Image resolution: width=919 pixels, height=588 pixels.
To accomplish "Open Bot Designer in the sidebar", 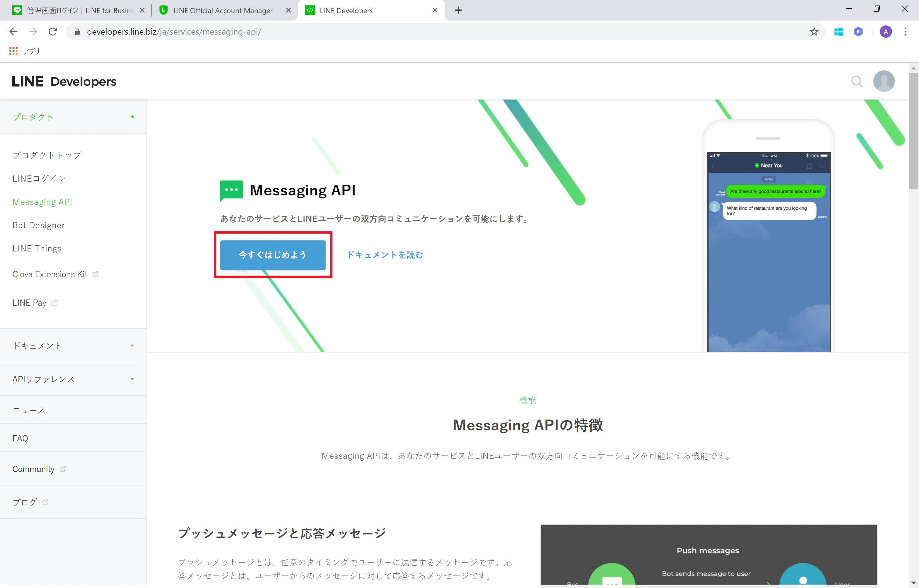I will tap(38, 225).
